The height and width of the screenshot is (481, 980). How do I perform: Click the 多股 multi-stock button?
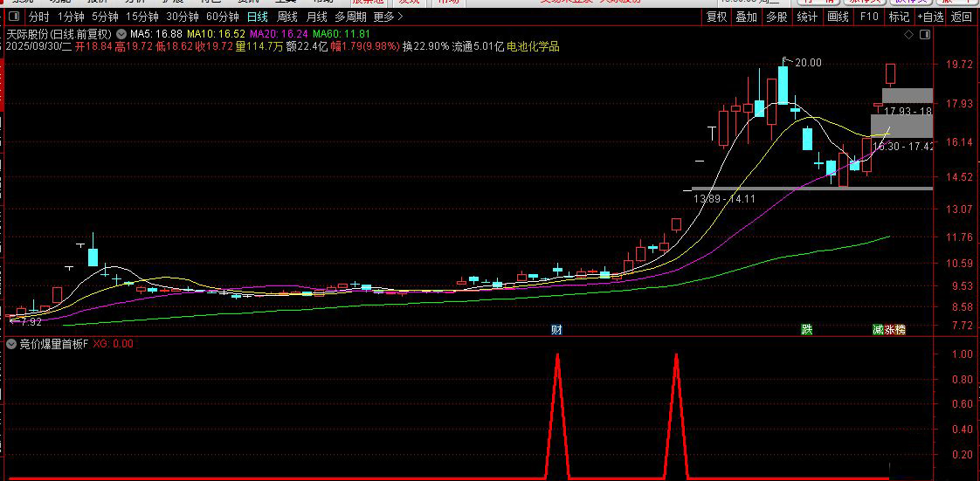click(776, 17)
